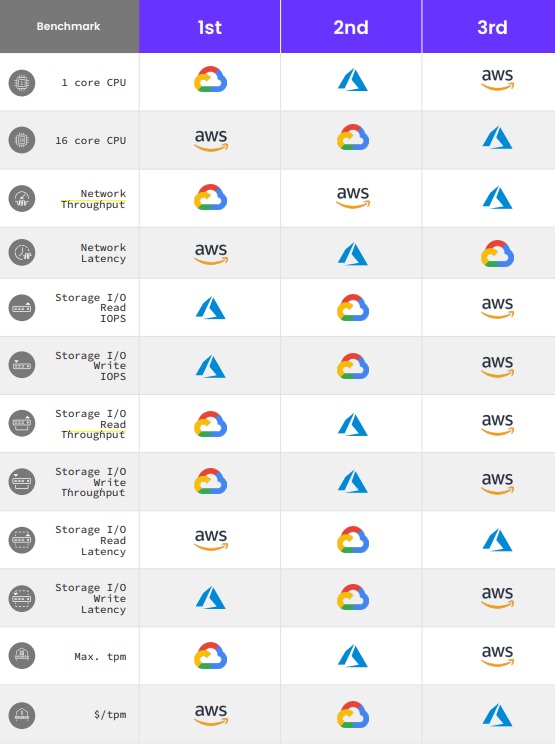Screen dimensions: 555x744
Task: Click the Max. tpm label
Action: [x=100, y=657]
